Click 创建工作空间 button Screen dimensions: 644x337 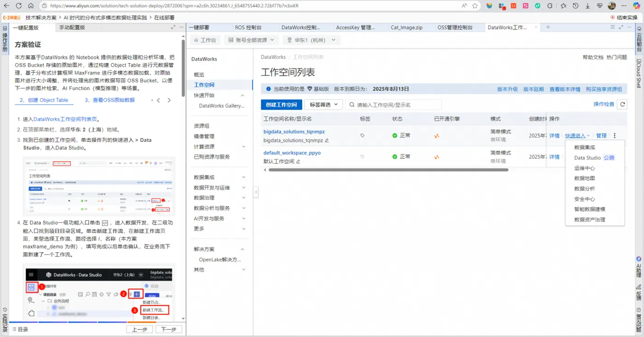[282, 105]
